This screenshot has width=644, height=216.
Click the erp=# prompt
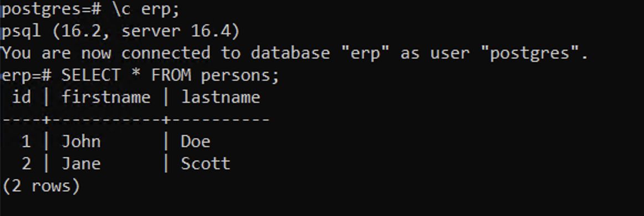point(26,75)
